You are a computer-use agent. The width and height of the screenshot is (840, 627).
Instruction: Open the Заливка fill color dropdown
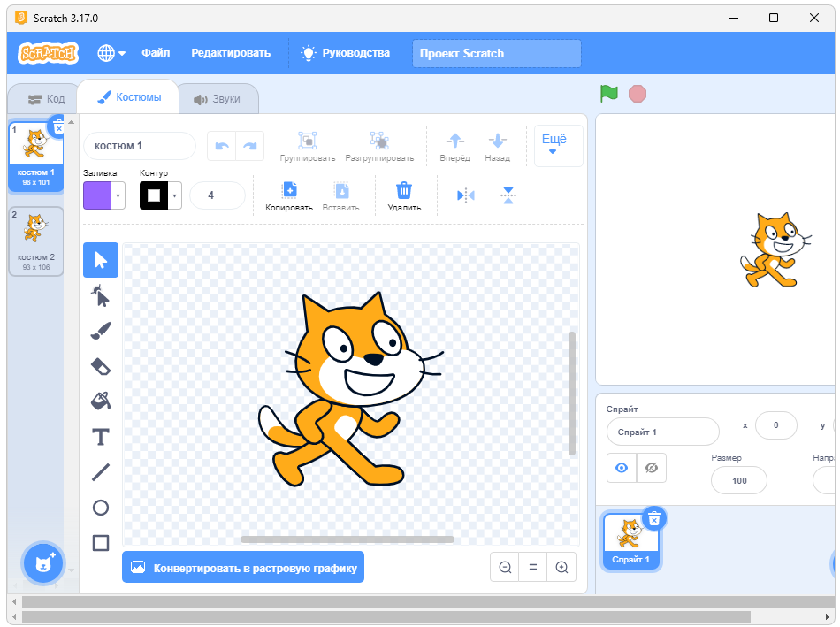pyautogui.click(x=118, y=195)
